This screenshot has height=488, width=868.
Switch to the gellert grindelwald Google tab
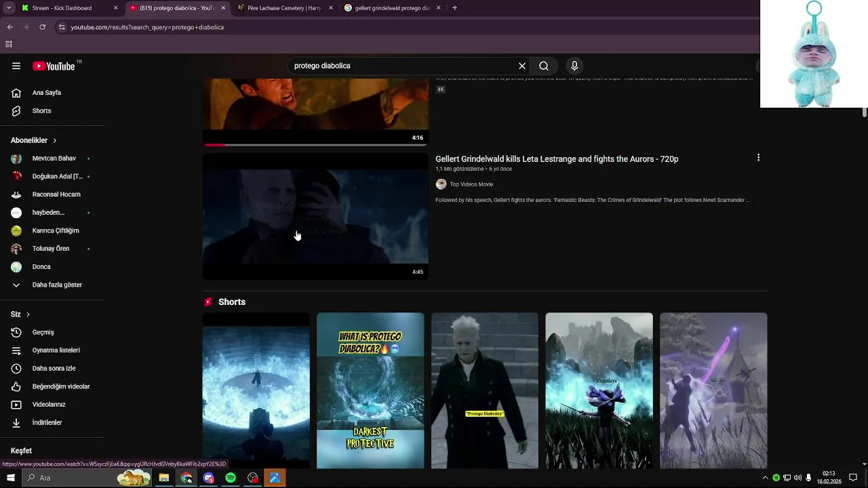click(x=392, y=8)
